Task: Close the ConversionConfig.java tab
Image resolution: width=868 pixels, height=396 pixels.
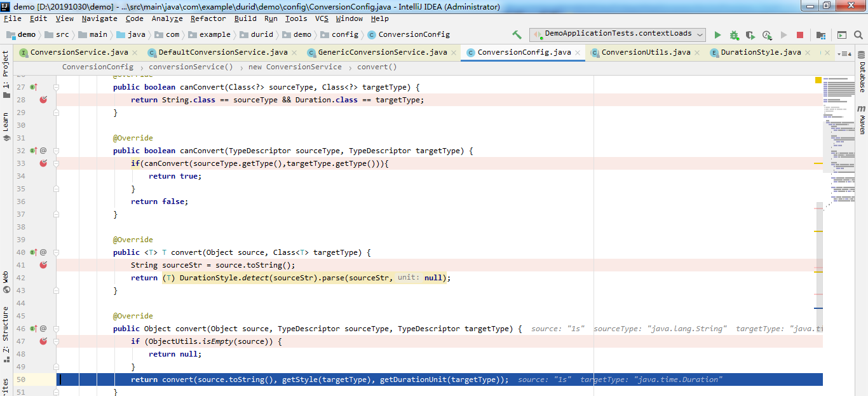Action: [x=578, y=53]
